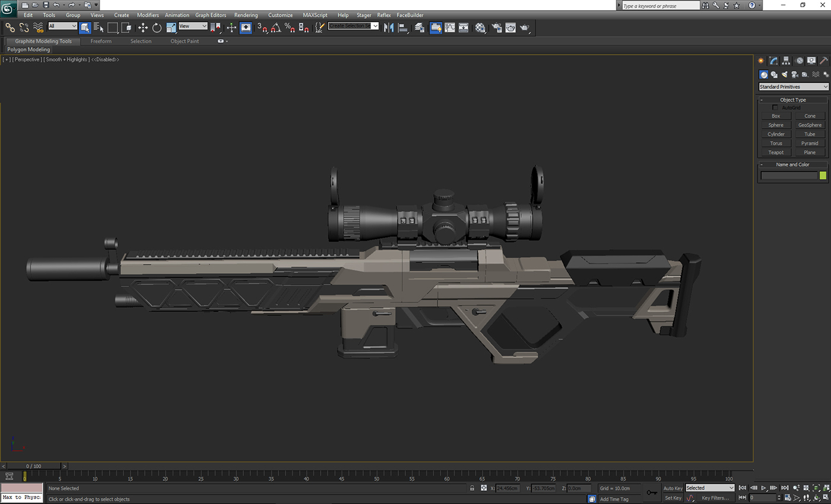
Task: Open the Selection Filter dropdown showing All
Action: click(62, 26)
